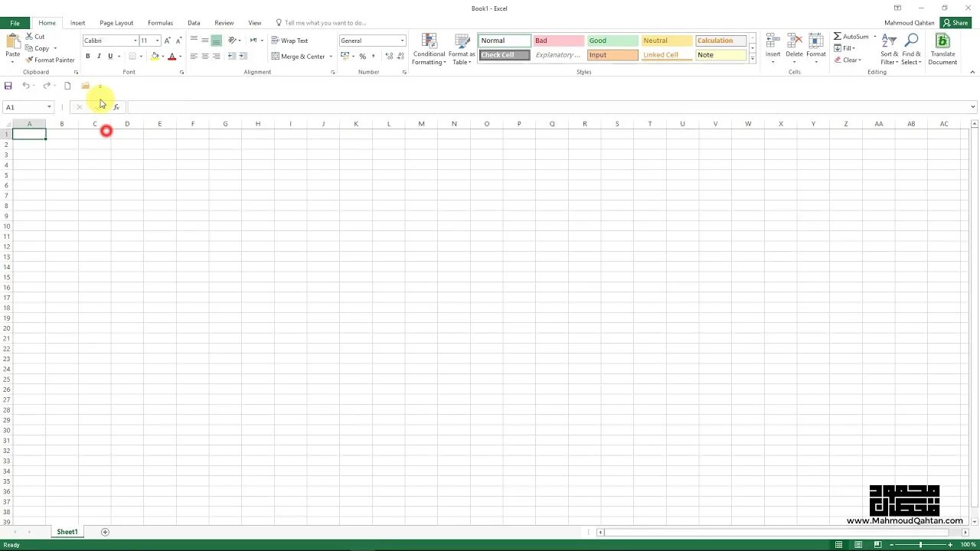
Task: Switch to the Page Layout tab
Action: (x=116, y=23)
